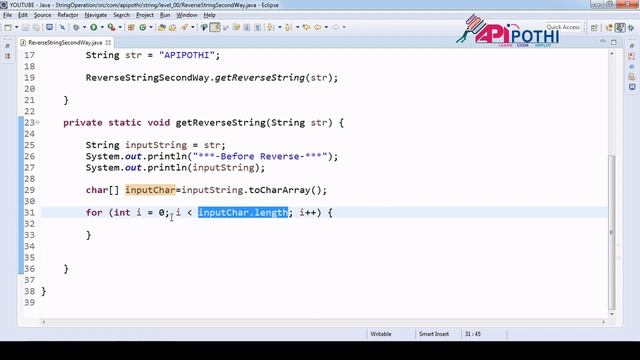Click the second icon in left trim bar
This screenshot has width=640, height=360.
click(7, 56)
